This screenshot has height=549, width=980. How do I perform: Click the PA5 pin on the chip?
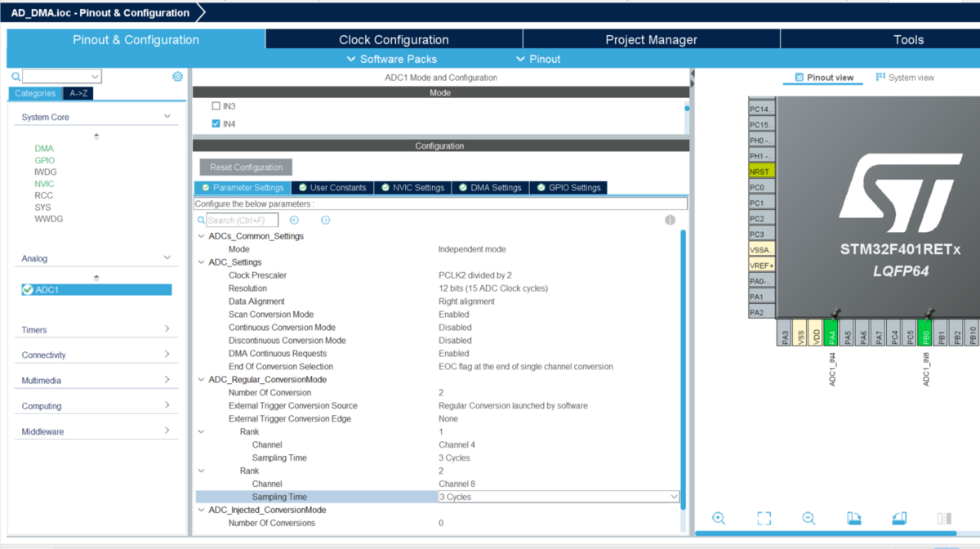click(847, 333)
